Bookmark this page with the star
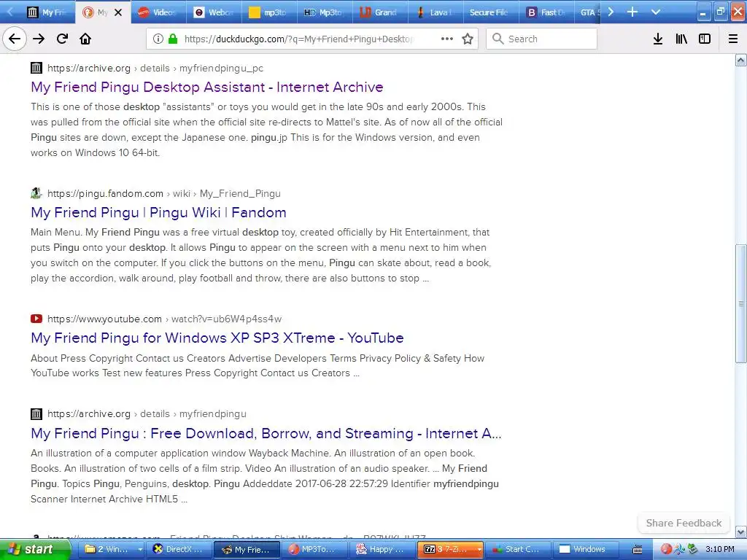747x560 pixels. pyautogui.click(x=468, y=39)
